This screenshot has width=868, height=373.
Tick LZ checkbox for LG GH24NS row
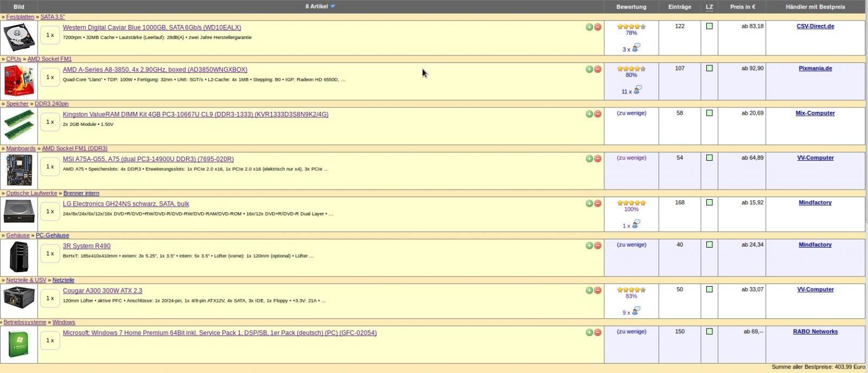(x=709, y=203)
